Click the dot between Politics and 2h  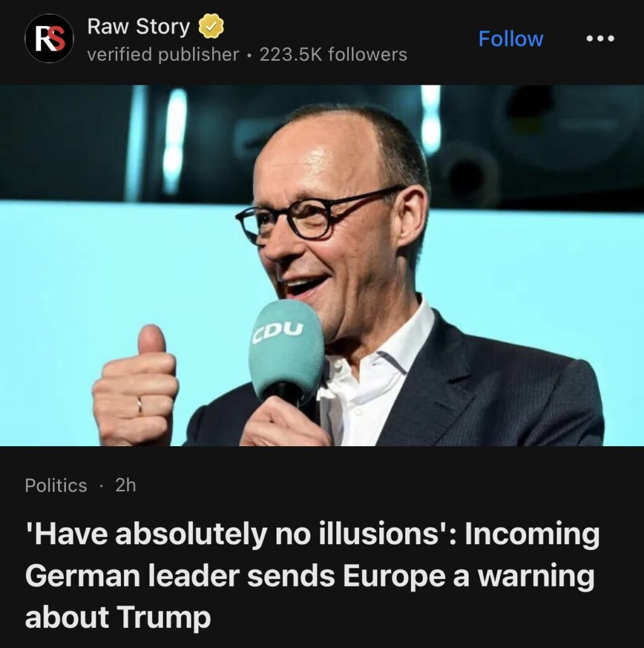pos(101,485)
